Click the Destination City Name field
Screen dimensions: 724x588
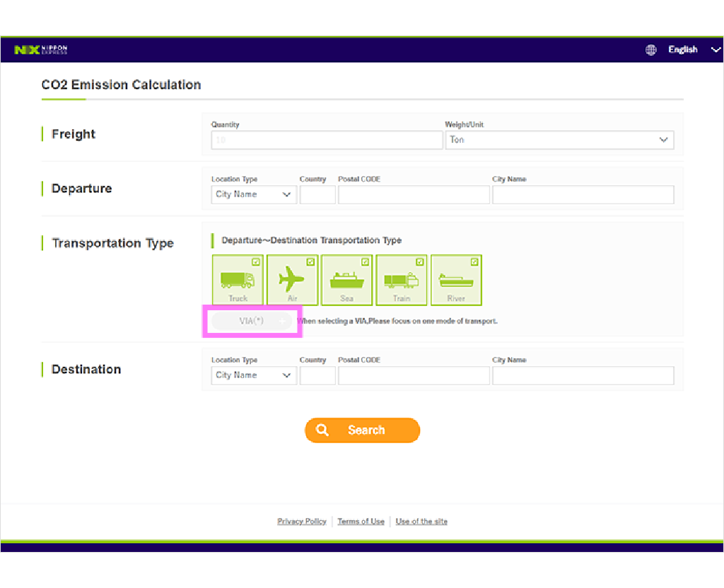(x=583, y=375)
